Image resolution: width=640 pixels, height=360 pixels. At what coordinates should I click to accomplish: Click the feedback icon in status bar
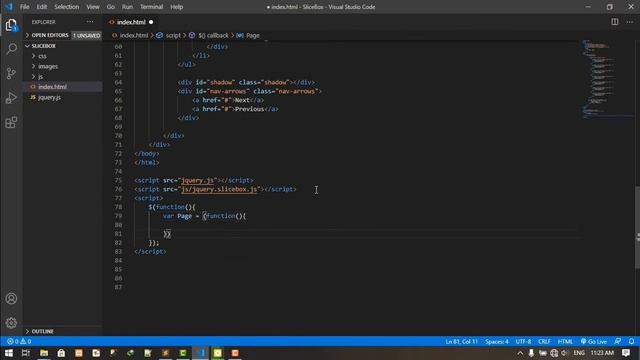coord(618,341)
